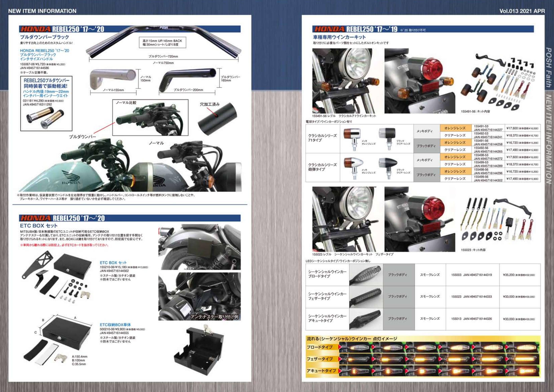
Task: Select the "車種専用ウインカーキット" heading
Action: click(339, 37)
